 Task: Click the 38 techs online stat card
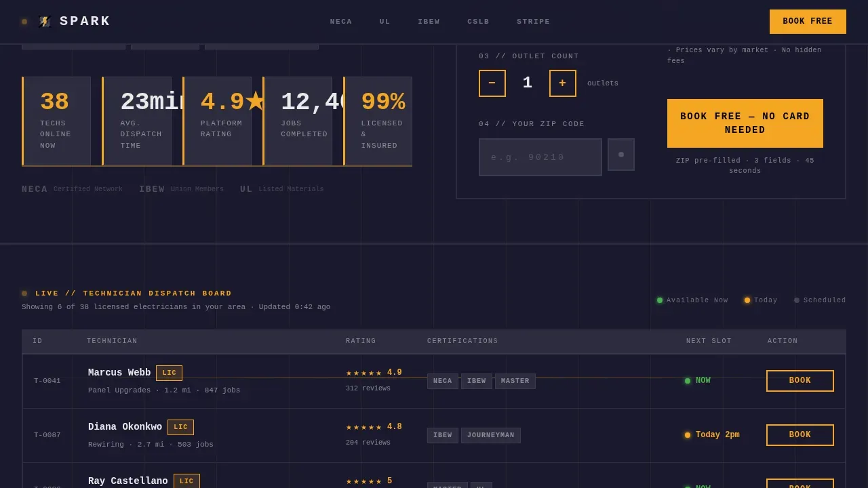coord(56,121)
